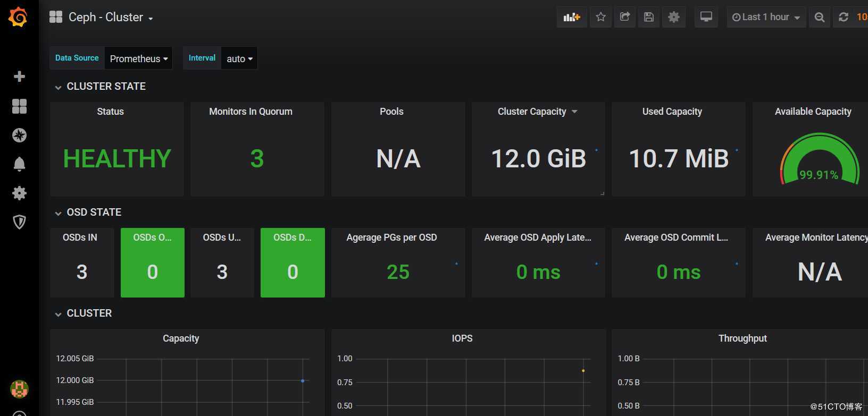Click the 12.0 GiB cluster capacity value

point(538,158)
